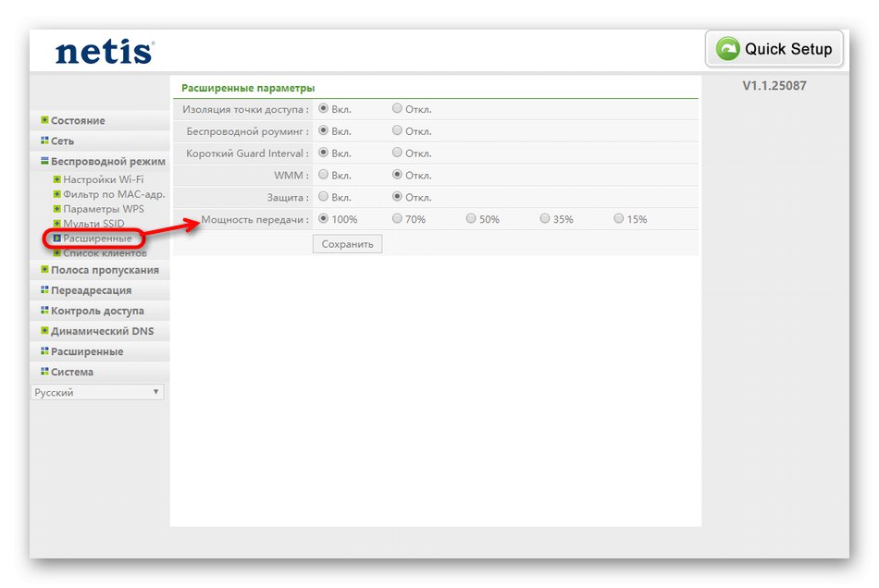
Task: Click the icon next to Параметры WPS
Action: click(x=56, y=209)
